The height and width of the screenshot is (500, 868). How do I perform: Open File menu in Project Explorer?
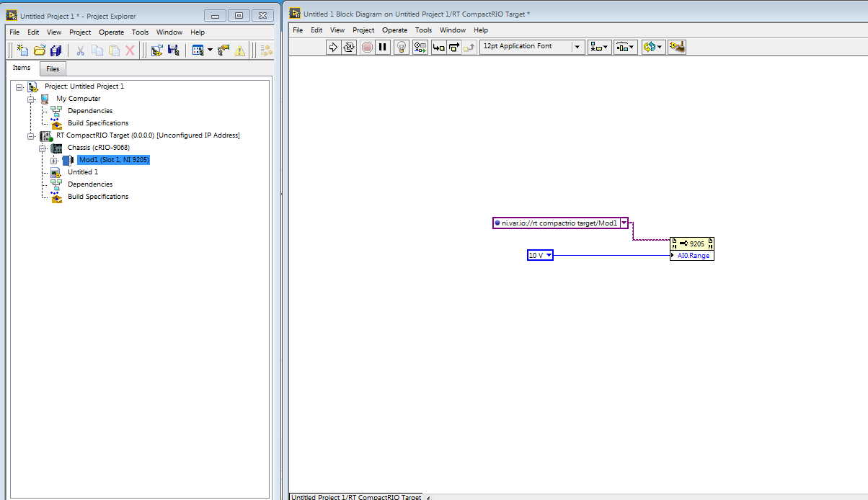pos(14,32)
